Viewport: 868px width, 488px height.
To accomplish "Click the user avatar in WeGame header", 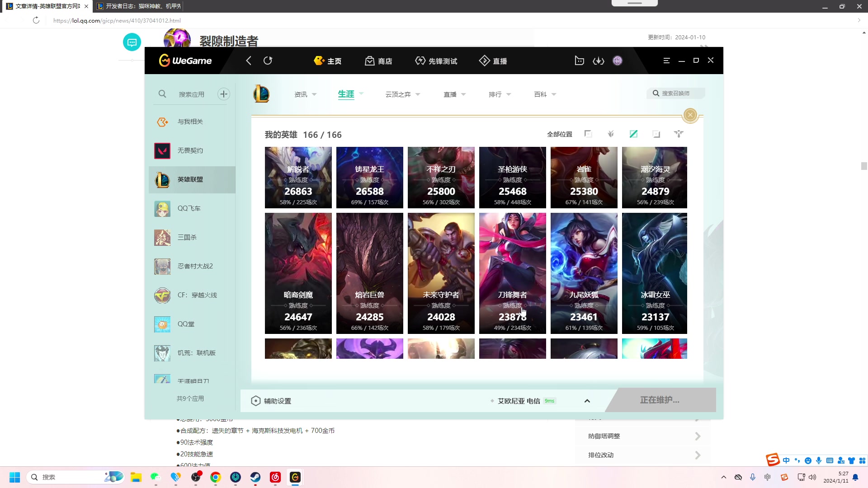I will [618, 61].
